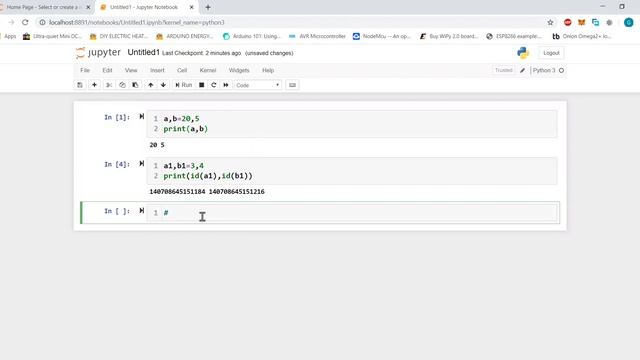The width and height of the screenshot is (640, 360).
Task: Click output text '20 5'
Action: (157, 145)
